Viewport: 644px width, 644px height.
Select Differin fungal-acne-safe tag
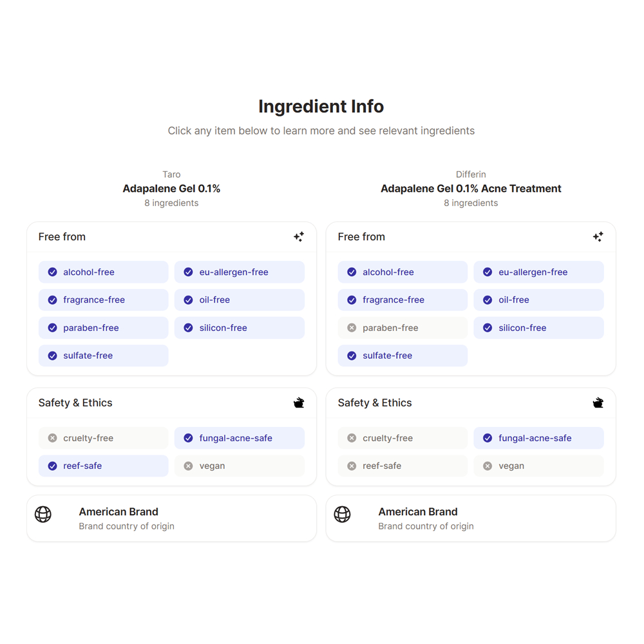[538, 438]
